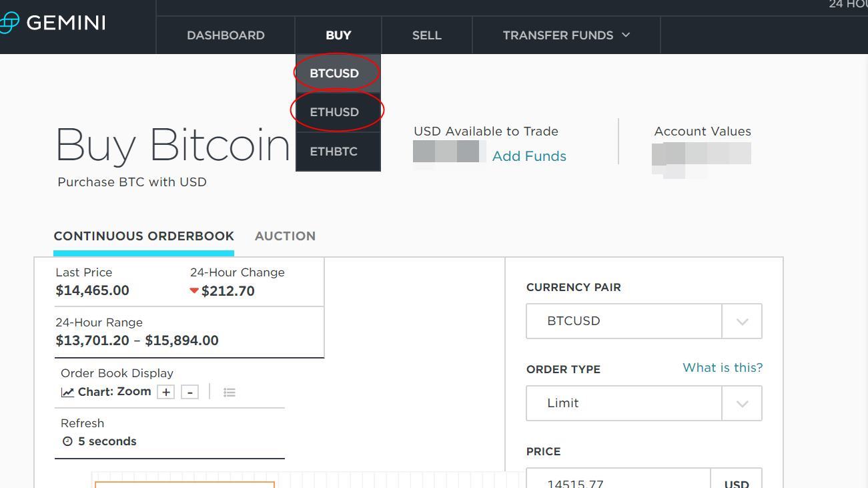
Task: Click the Add Funds link
Action: pyautogui.click(x=529, y=156)
